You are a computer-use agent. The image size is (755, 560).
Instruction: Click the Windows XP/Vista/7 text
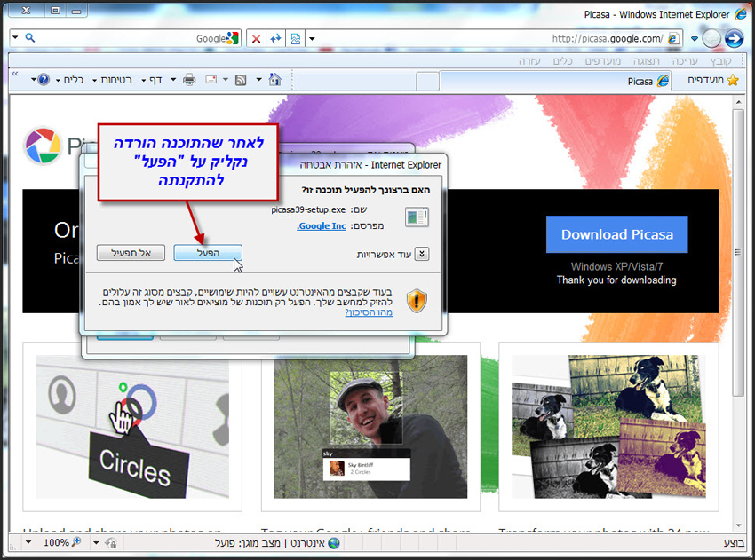(x=616, y=266)
